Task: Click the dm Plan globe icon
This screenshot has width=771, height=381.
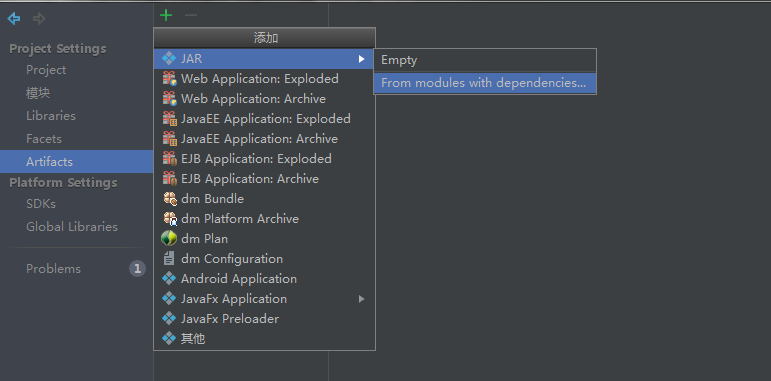Action: coord(169,239)
